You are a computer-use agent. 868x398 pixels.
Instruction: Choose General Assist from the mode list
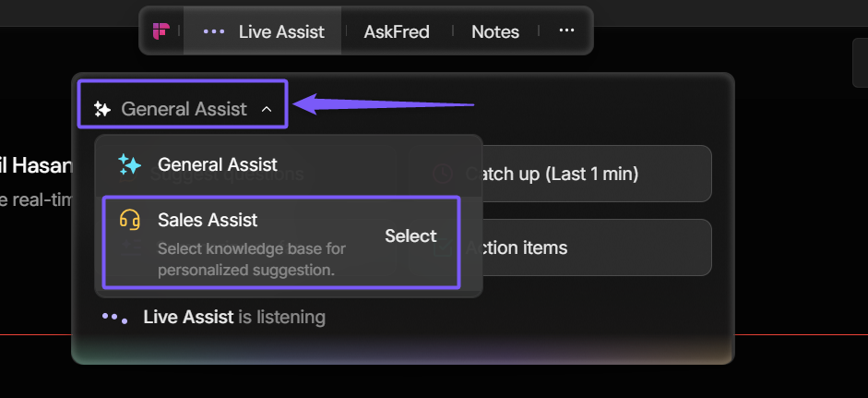point(218,164)
